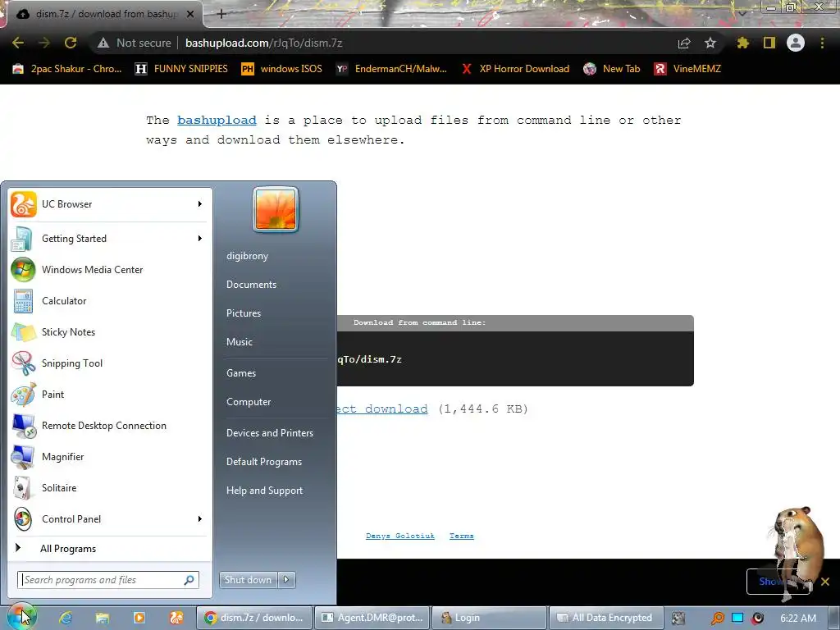
Task: Focus the Search programs and files box
Action: click(x=107, y=580)
